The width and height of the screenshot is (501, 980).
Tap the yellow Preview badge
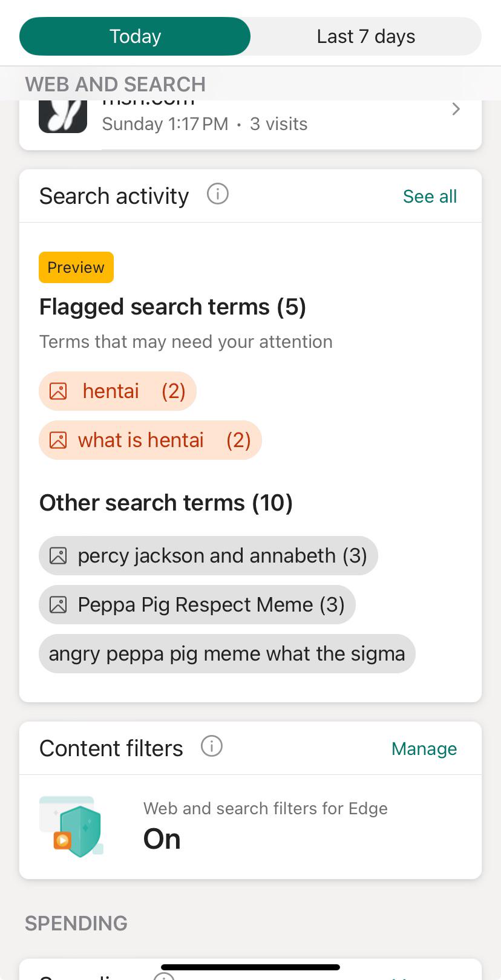tap(76, 267)
